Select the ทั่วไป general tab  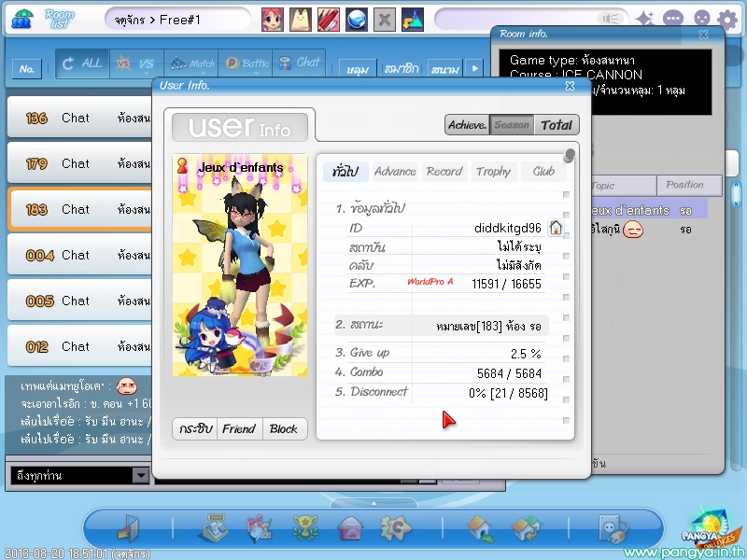345,172
